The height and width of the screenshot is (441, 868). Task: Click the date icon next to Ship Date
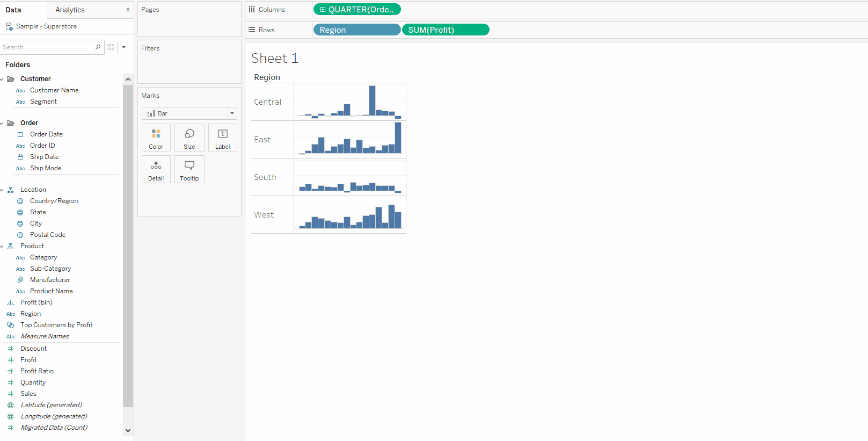click(20, 157)
